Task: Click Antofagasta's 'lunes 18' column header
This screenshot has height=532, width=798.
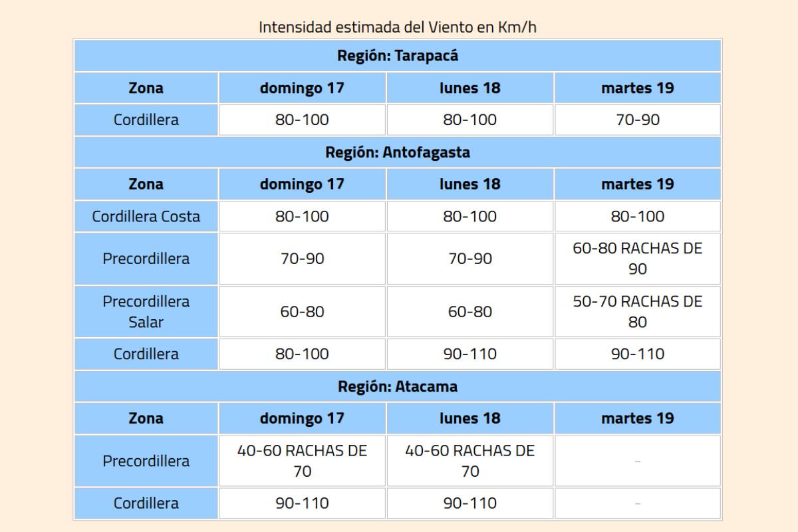Action: tap(469, 184)
